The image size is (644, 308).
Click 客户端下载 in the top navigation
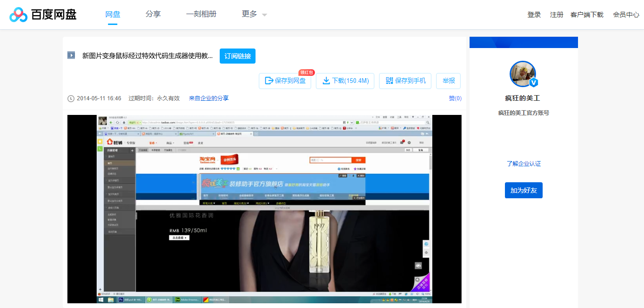click(587, 15)
